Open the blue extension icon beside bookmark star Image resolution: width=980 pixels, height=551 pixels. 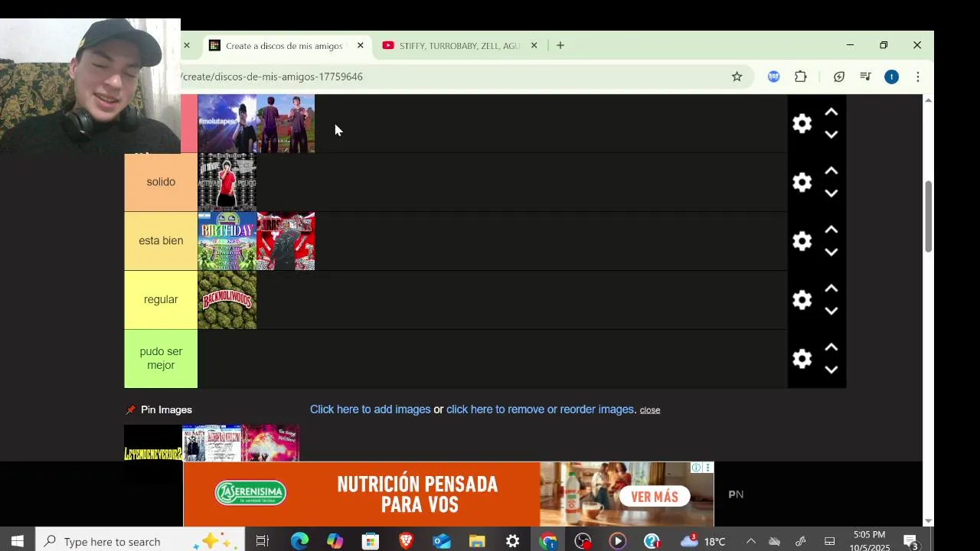pos(774,77)
